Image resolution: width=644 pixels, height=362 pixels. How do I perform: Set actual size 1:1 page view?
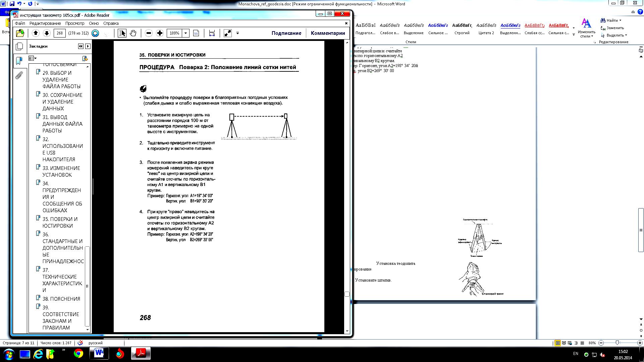pos(196,33)
